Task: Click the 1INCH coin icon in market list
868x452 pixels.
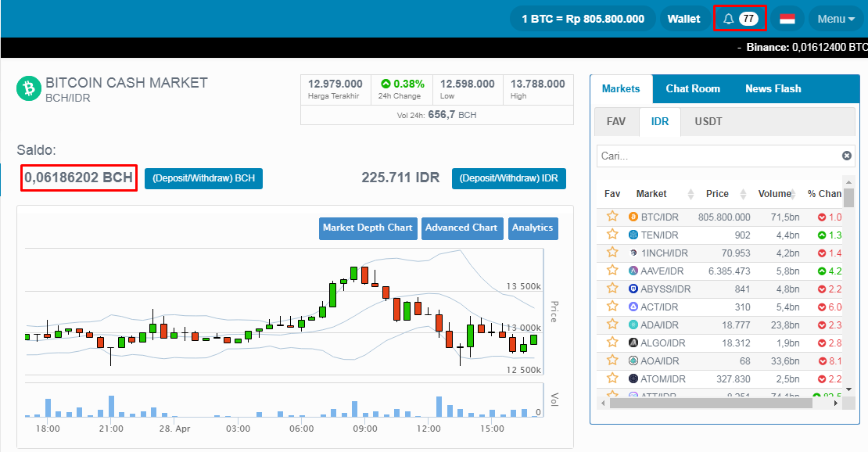Action: point(633,253)
